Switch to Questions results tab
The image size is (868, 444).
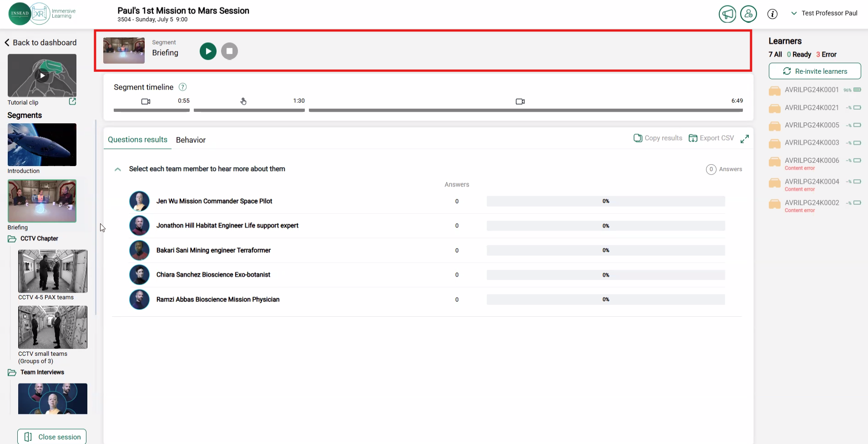[137, 140]
